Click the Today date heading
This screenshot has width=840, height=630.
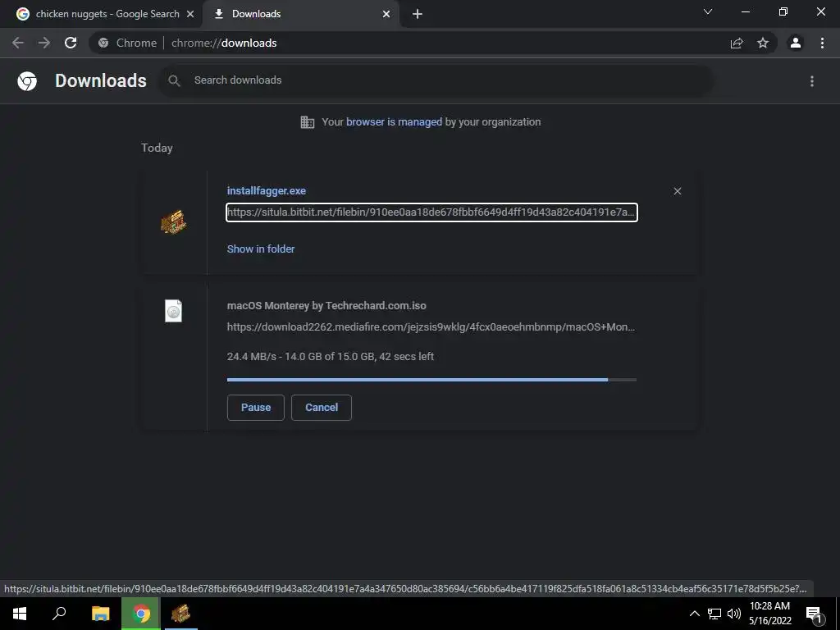(157, 148)
